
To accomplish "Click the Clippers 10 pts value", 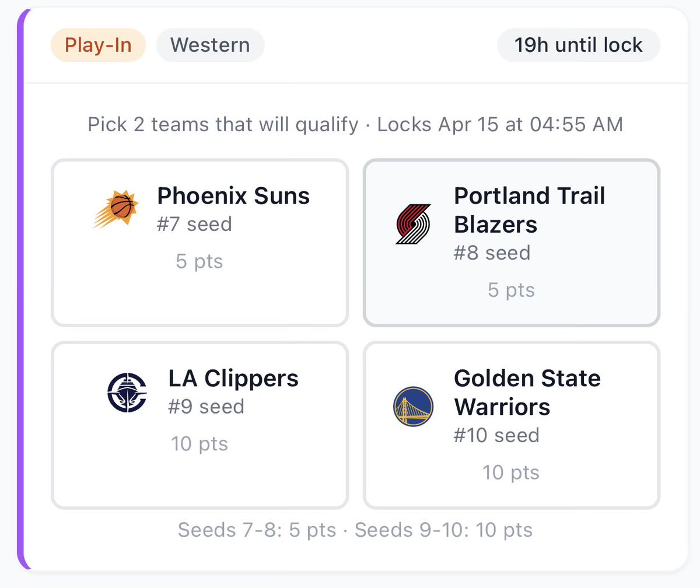I will pos(199,444).
